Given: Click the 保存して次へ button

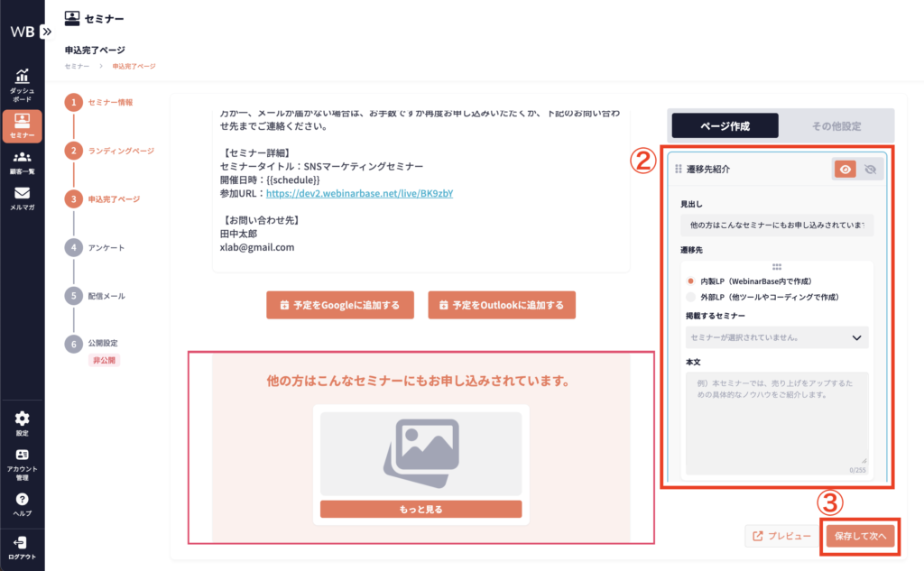Looking at the screenshot, I should coord(861,536).
